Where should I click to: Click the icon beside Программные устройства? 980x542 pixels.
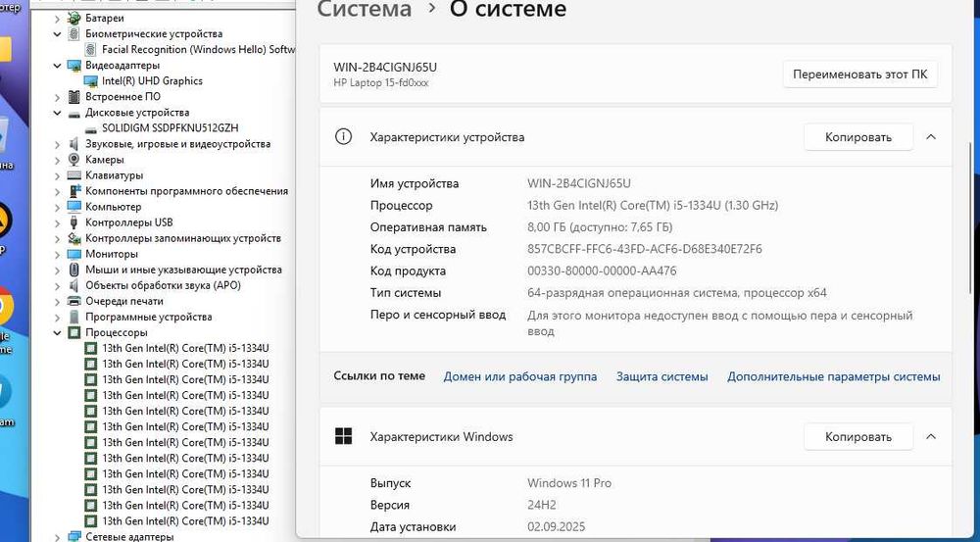coord(74,317)
